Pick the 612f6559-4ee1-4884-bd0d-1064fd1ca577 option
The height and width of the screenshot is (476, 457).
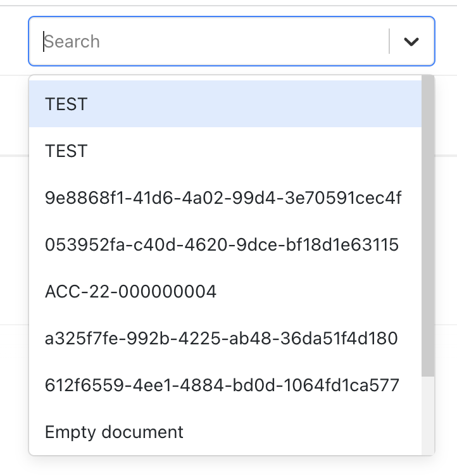point(222,385)
